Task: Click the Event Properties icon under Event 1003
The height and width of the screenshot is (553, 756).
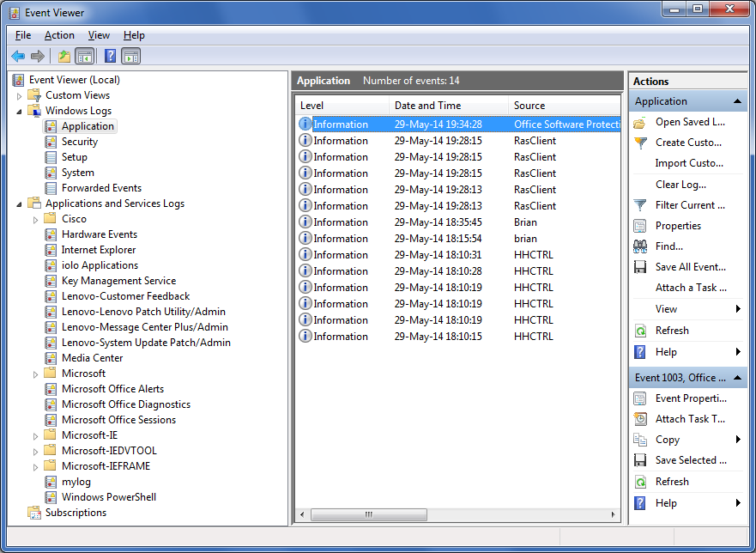Action: coord(639,398)
